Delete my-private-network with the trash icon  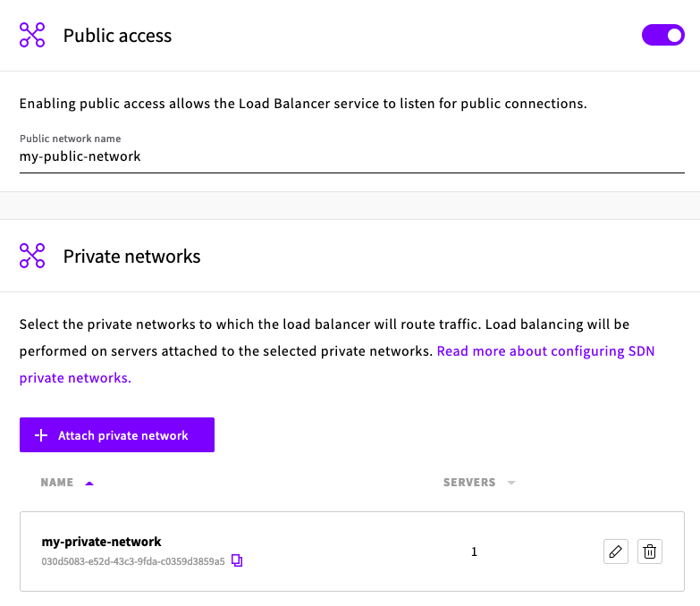click(x=650, y=551)
